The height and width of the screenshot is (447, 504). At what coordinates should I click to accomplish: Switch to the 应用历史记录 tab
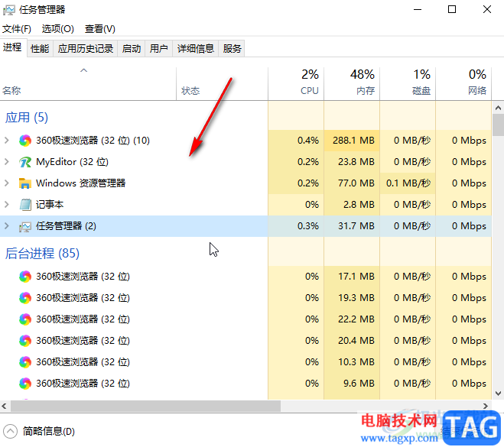(86, 48)
